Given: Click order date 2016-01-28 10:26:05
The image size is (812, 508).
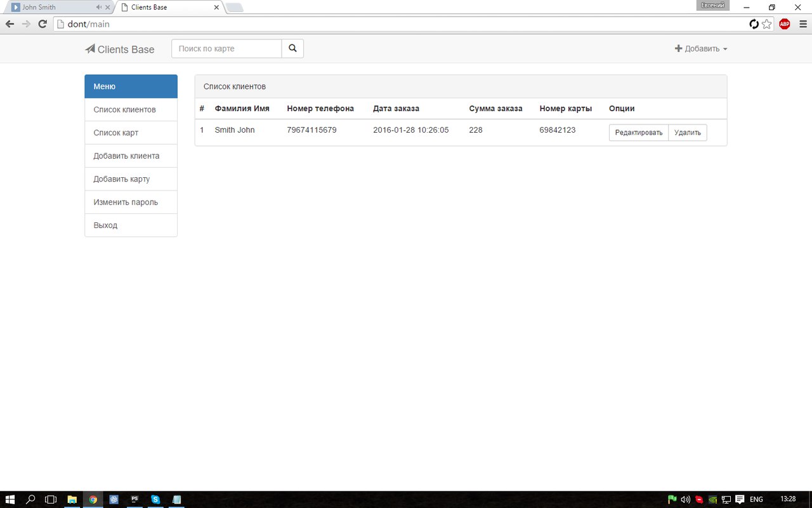Looking at the screenshot, I should [411, 130].
